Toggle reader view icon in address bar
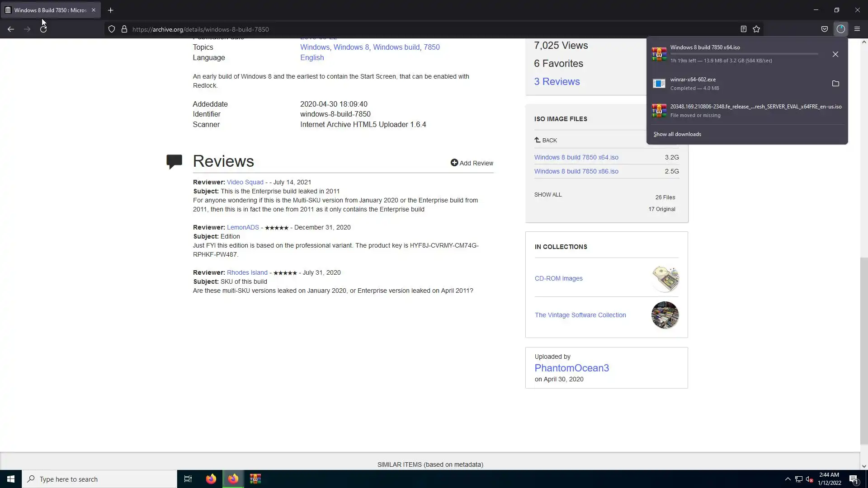Viewport: 868px width, 488px height. pyautogui.click(x=743, y=29)
